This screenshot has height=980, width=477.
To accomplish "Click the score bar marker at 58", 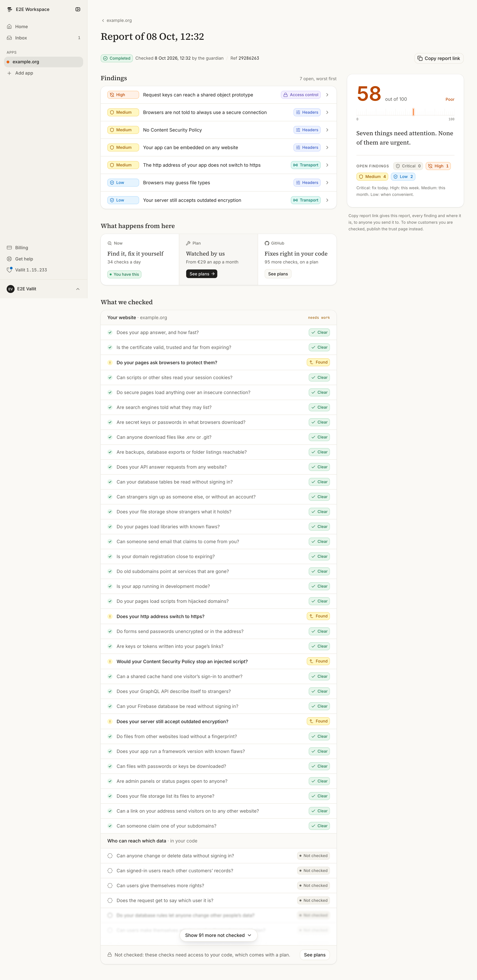I will [413, 112].
